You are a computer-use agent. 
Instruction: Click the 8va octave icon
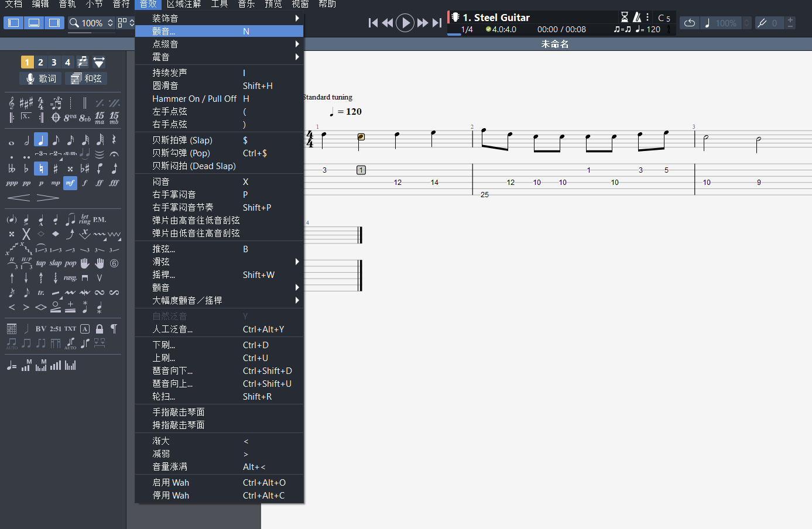(x=71, y=117)
